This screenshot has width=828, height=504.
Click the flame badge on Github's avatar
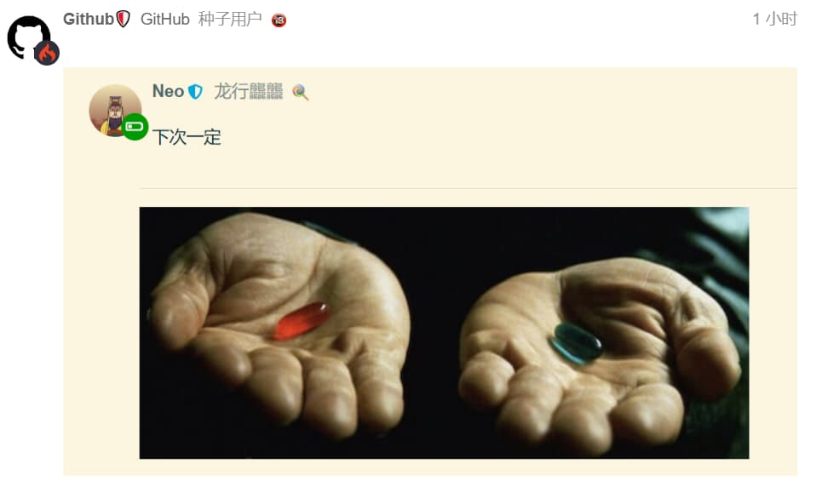pos(47,53)
